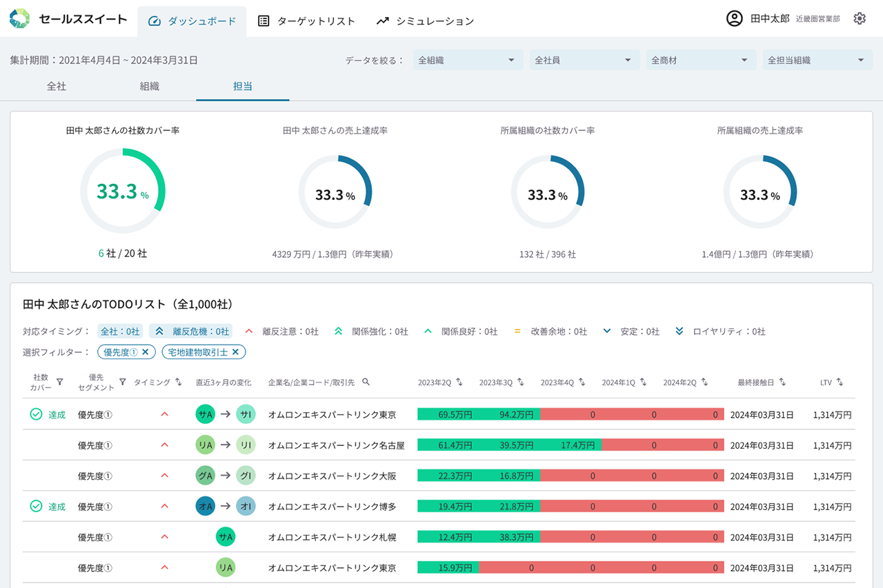This screenshot has width=883, height=588.
Task: Sort by 最終接触日 column
Action: (782, 382)
